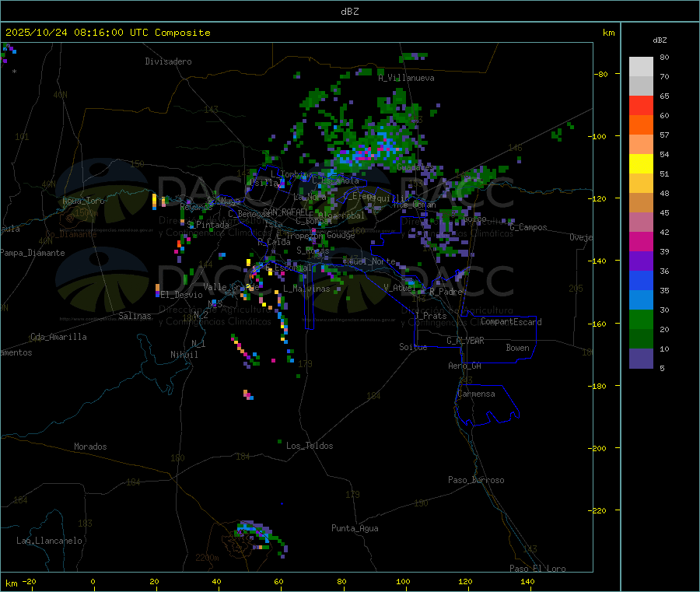This screenshot has width=700, height=592.
Task: Click the R_Padre location label
Action: pos(446,292)
